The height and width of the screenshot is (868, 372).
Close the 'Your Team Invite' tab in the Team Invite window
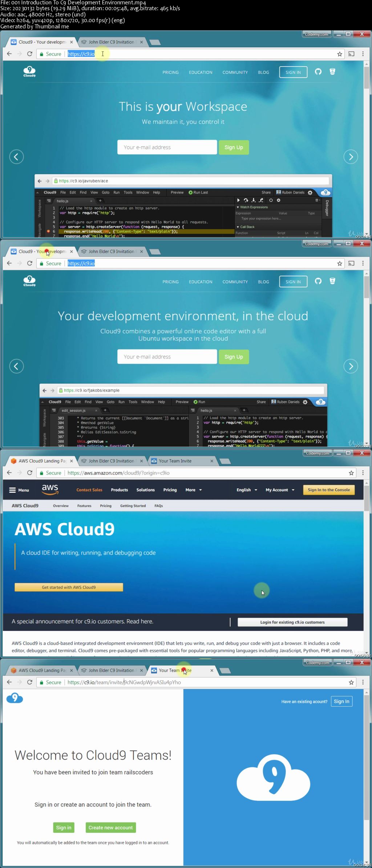point(212,671)
